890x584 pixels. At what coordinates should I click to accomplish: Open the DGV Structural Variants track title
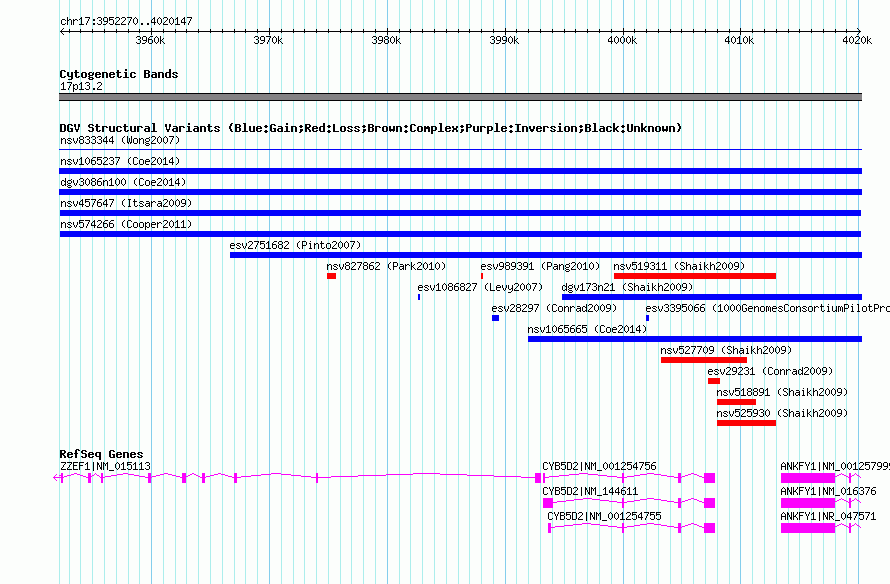click(370, 128)
